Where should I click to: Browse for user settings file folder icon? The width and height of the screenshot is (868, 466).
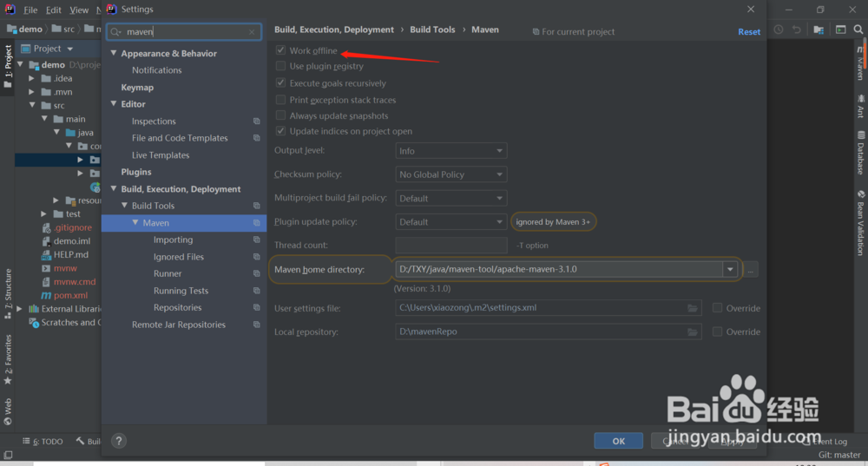point(693,308)
